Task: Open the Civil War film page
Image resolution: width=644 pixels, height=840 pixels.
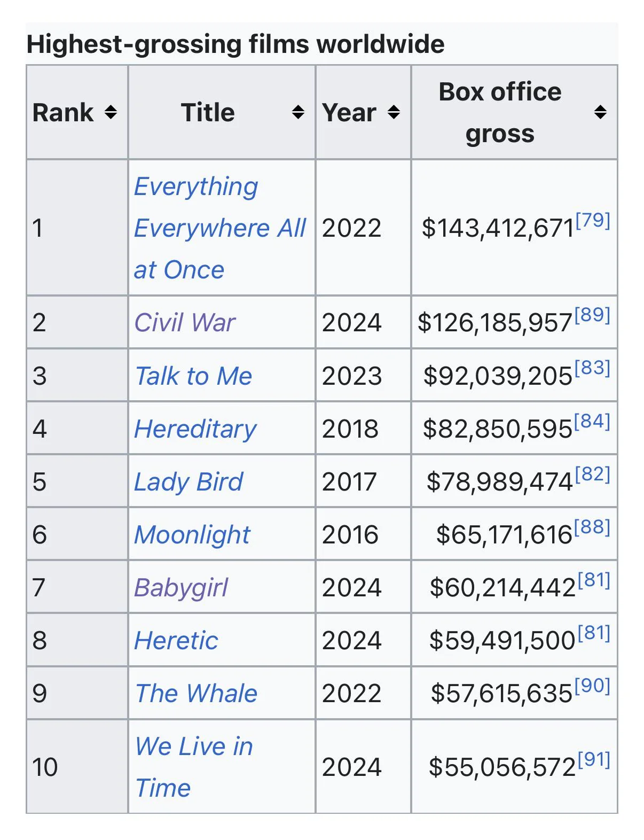Action: point(184,322)
